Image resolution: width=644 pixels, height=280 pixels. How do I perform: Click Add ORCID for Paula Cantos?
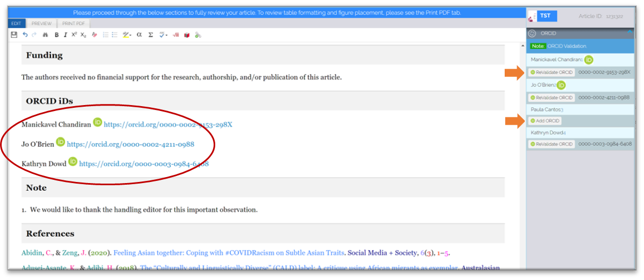click(x=546, y=121)
